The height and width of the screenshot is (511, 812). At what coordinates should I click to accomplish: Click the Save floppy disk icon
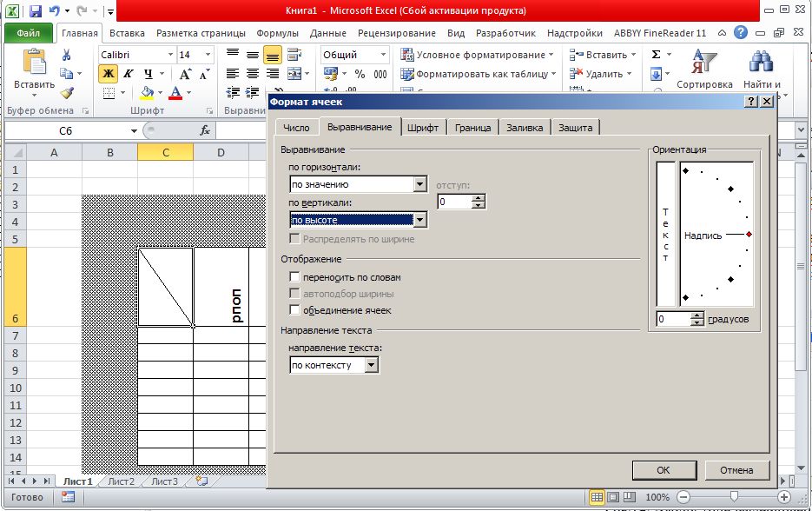point(36,11)
